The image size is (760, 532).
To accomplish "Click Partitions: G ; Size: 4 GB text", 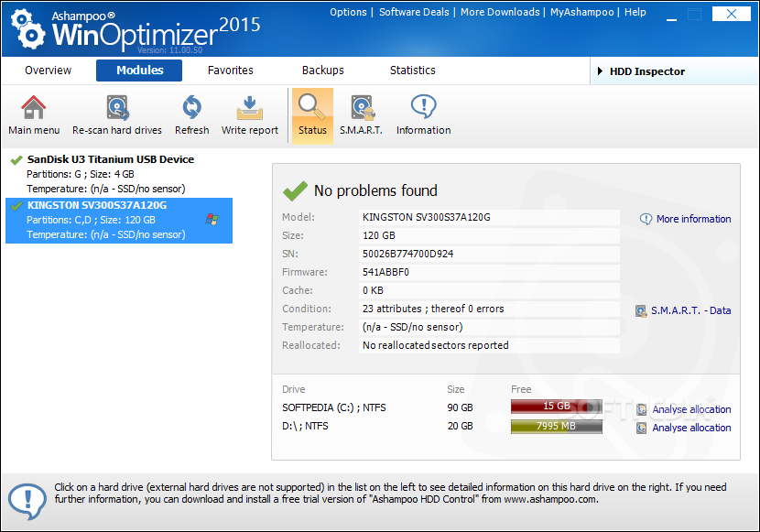I will click(x=81, y=174).
